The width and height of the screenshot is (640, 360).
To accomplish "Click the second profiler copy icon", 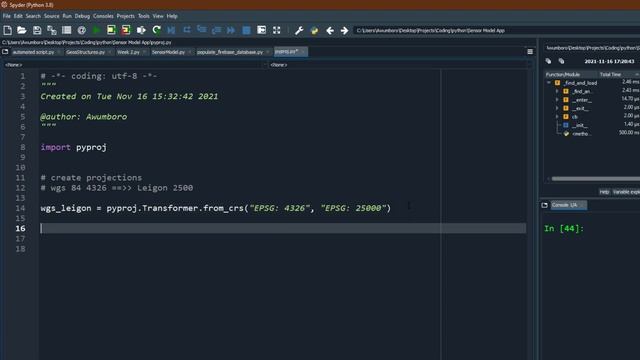I will tap(562, 61).
